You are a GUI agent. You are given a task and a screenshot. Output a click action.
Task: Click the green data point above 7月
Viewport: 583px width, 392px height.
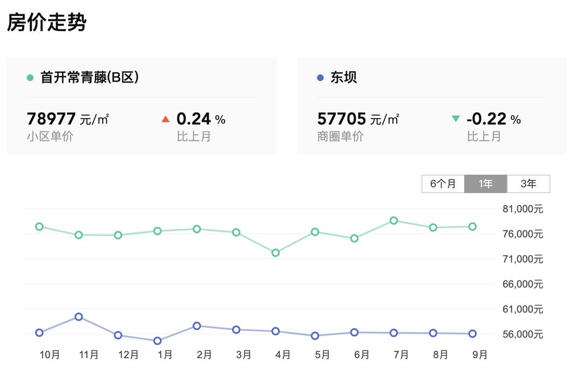(x=392, y=220)
